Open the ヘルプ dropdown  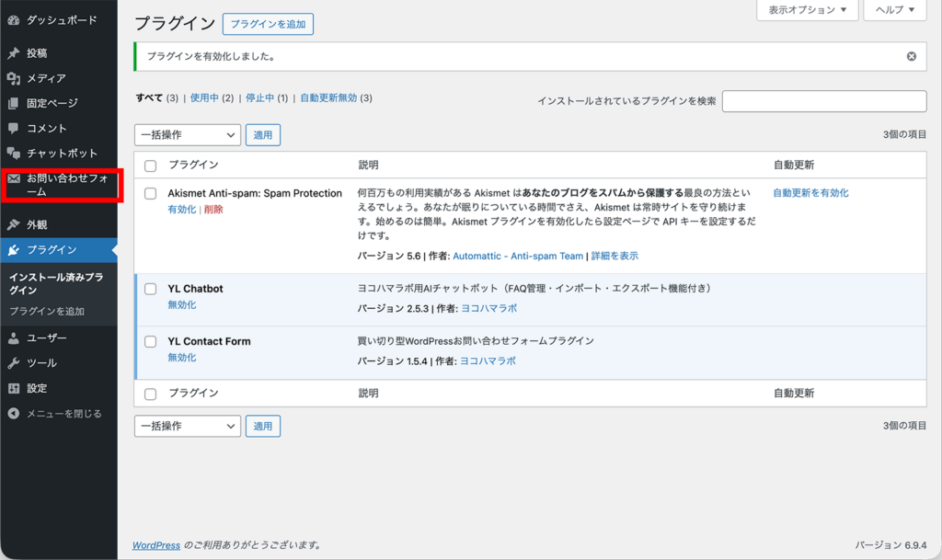893,10
